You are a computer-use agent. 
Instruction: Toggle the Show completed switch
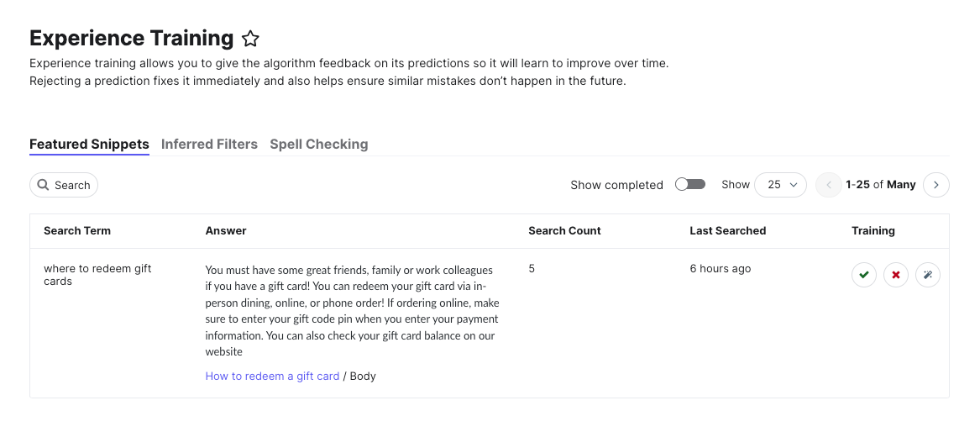point(690,184)
